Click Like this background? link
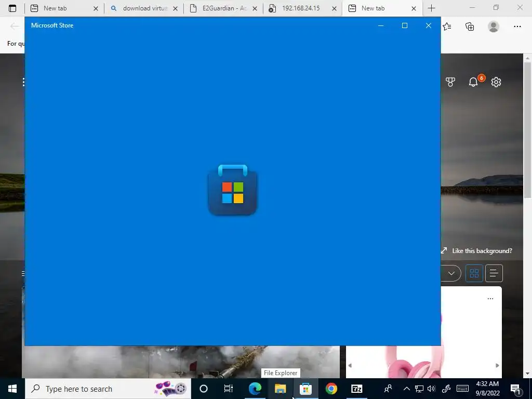This screenshot has width=532, height=399. coord(482,251)
